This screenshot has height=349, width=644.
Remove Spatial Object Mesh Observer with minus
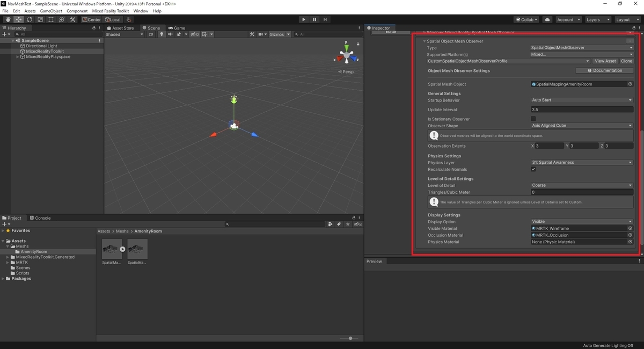click(630, 41)
